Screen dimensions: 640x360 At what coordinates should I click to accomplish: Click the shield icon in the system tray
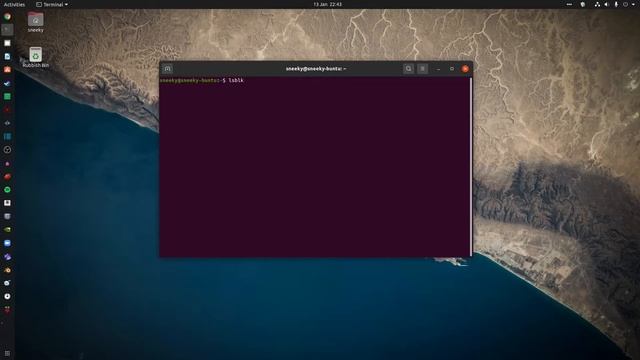point(583,4)
